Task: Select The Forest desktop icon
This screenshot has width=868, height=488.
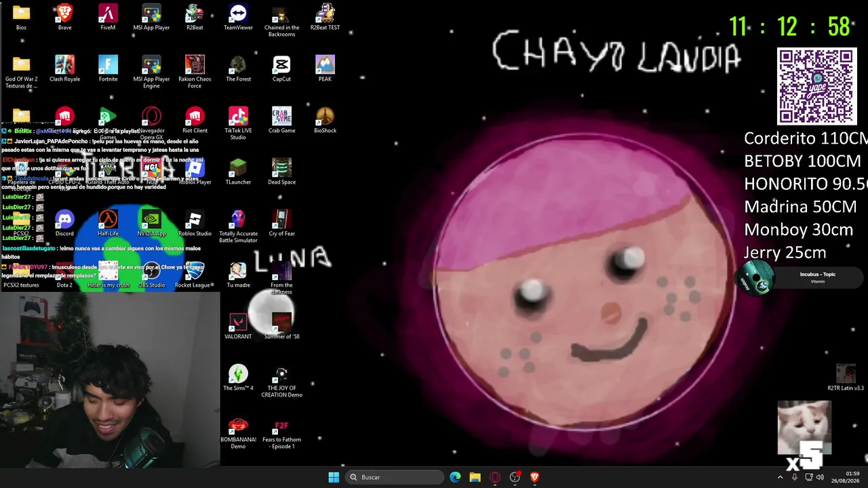Action: (x=238, y=68)
